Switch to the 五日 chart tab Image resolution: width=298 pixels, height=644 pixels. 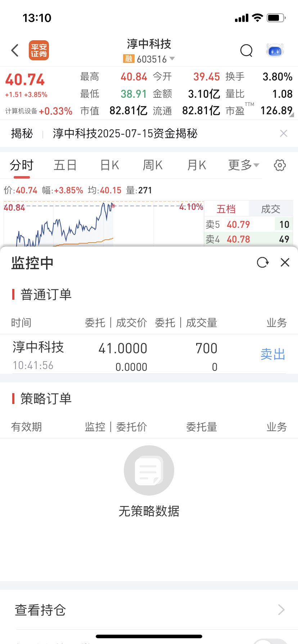pos(65,165)
